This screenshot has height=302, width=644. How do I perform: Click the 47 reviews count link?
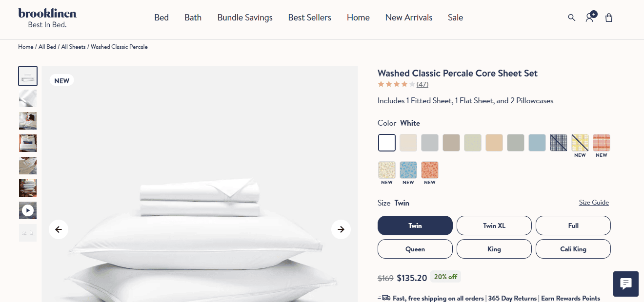point(423,84)
